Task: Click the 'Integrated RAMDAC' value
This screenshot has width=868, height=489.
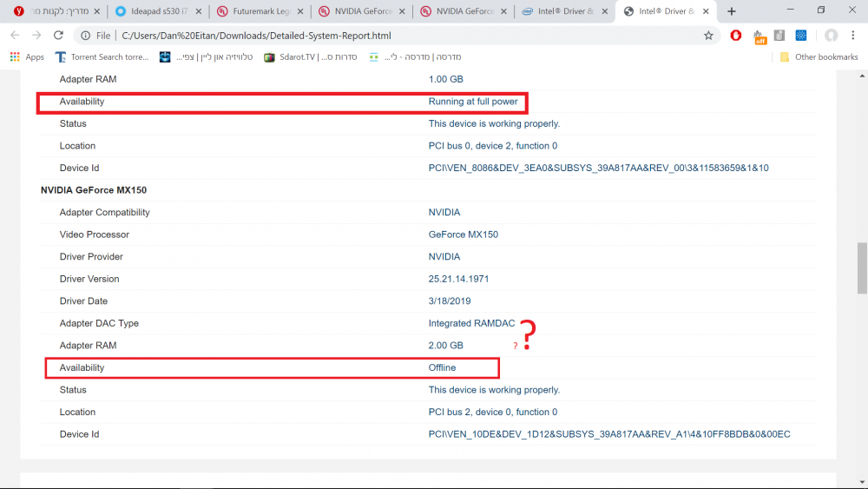Action: click(471, 323)
